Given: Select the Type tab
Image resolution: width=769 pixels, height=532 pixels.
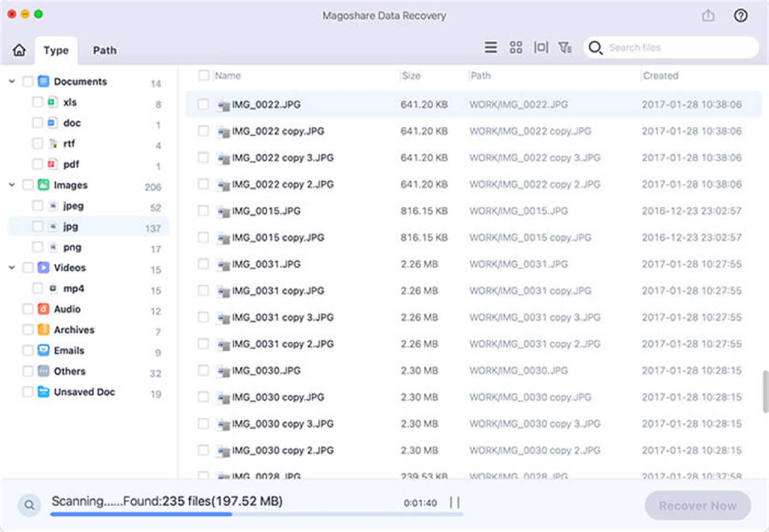Looking at the screenshot, I should pyautogui.click(x=56, y=50).
